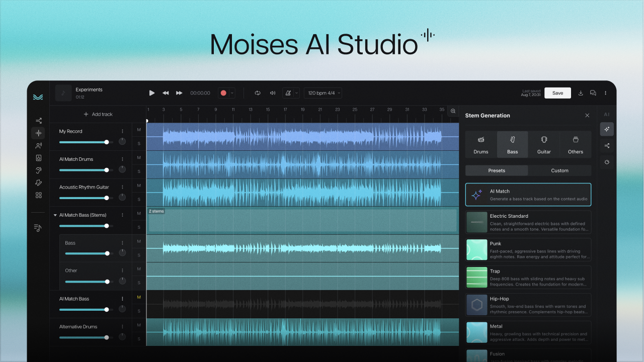Viewport: 644px width, 362px height.
Task: Click the download icon near the Save button
Action: pos(581,93)
